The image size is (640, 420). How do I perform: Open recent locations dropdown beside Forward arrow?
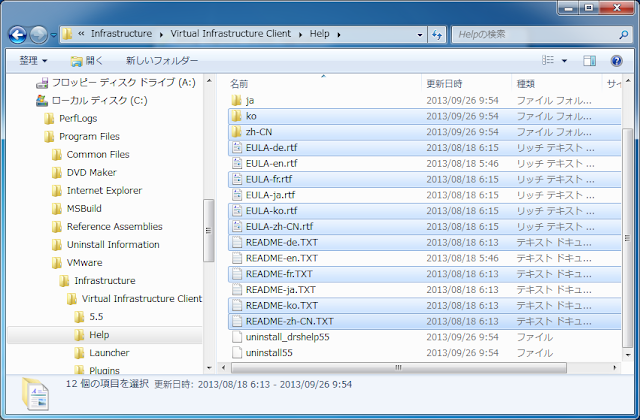pyautogui.click(x=53, y=35)
